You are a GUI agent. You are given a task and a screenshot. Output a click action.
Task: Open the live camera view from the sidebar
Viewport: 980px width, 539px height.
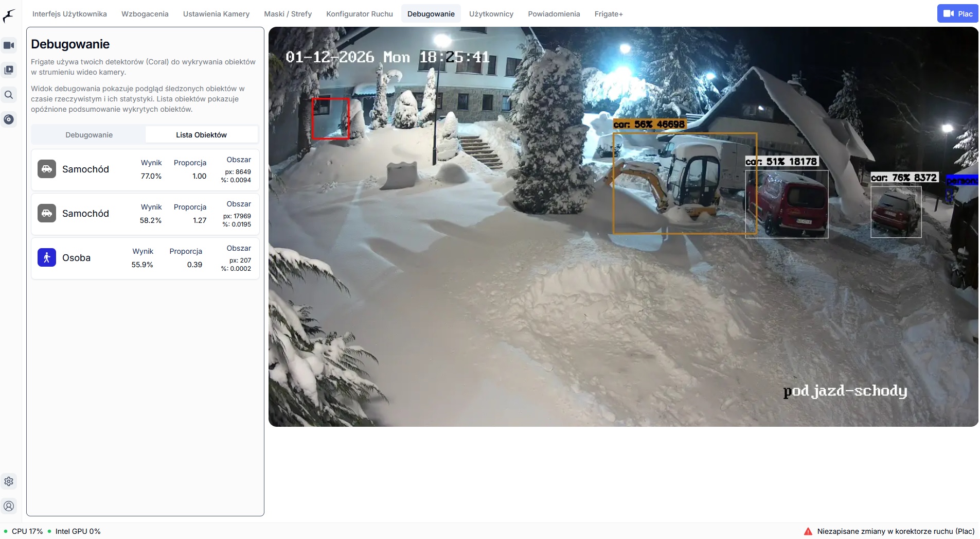tap(9, 45)
